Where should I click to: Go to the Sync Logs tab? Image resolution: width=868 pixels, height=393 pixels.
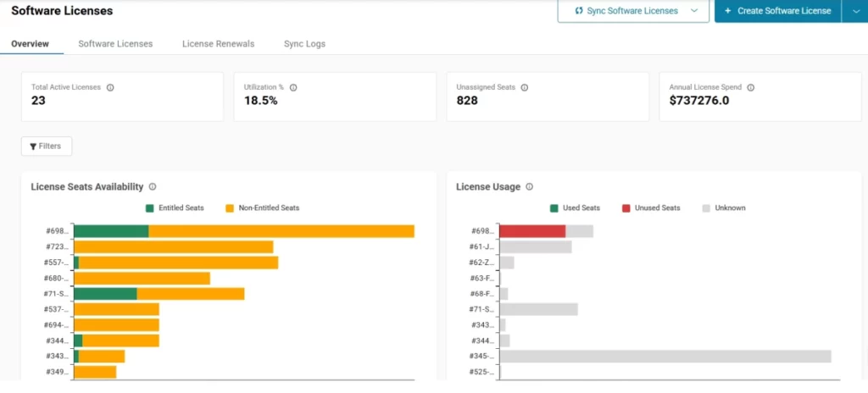(x=304, y=44)
